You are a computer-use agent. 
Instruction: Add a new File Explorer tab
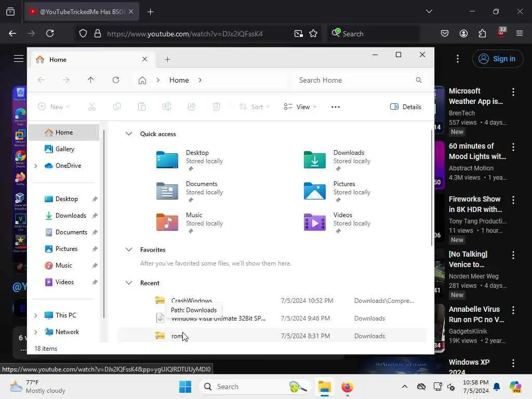pos(167,59)
